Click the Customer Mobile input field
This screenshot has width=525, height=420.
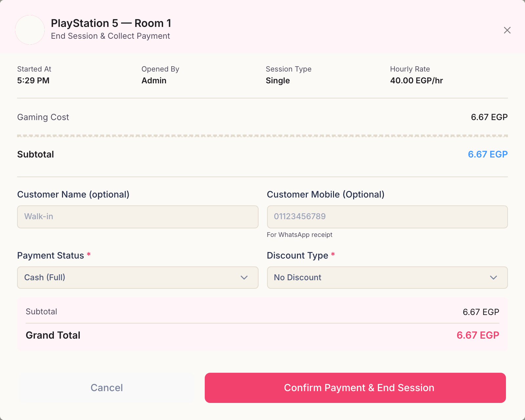(x=388, y=217)
